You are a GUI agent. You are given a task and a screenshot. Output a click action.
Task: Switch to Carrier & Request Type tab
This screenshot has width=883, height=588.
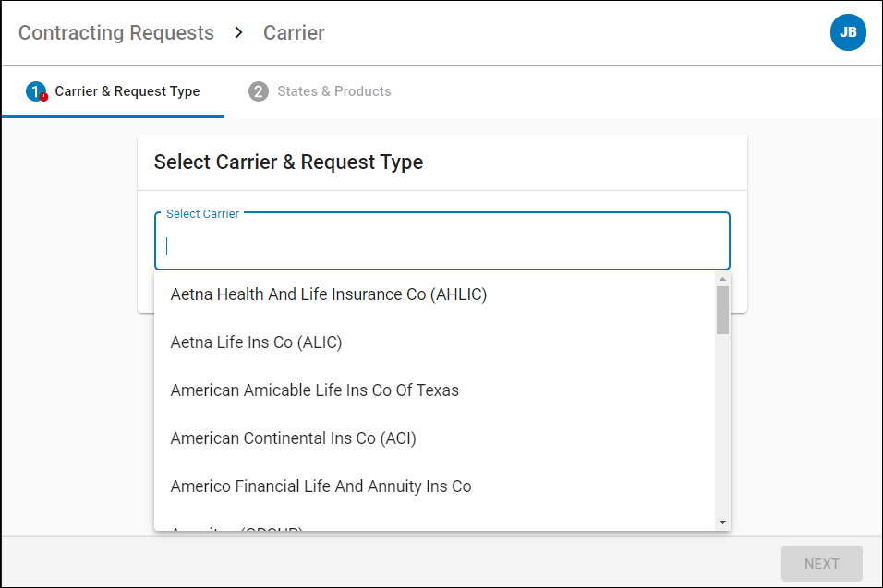[114, 91]
